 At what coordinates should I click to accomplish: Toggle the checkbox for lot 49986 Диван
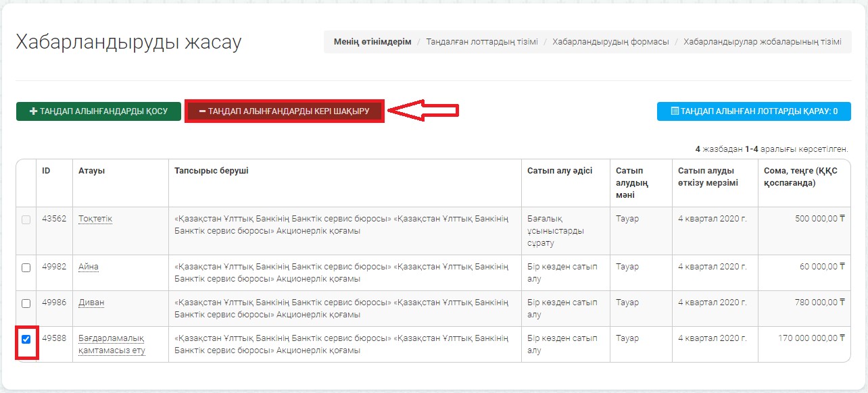point(26,303)
